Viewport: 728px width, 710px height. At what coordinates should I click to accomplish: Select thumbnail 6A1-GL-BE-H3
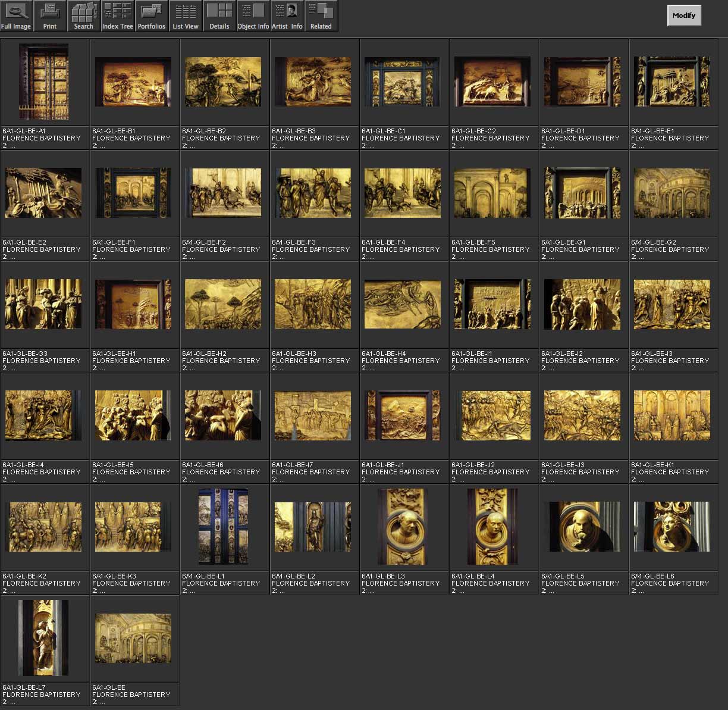click(313, 304)
